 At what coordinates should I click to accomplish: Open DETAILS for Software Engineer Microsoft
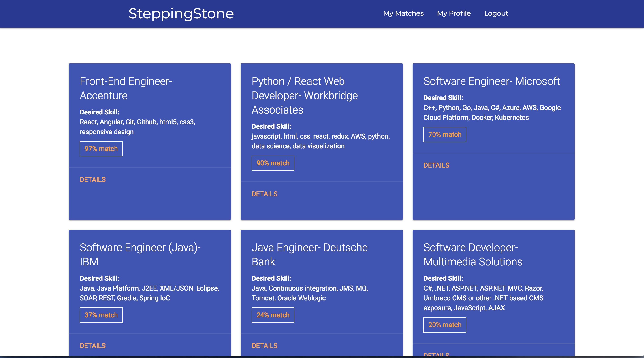(436, 165)
